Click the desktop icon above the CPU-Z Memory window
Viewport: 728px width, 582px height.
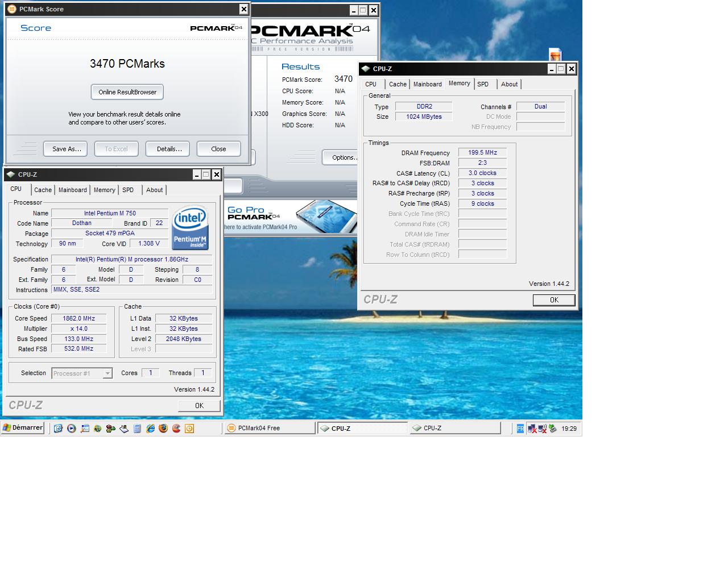coord(555,55)
